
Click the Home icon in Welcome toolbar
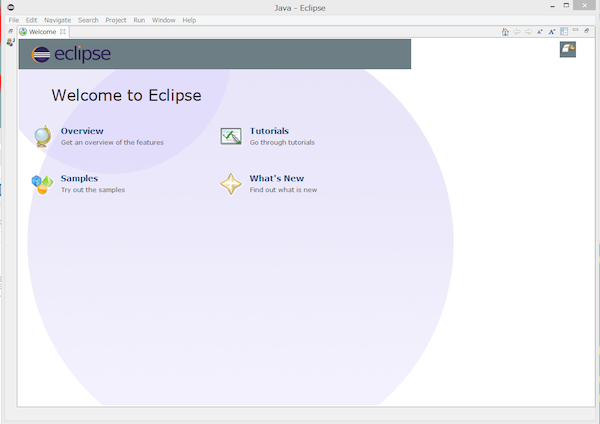point(505,32)
